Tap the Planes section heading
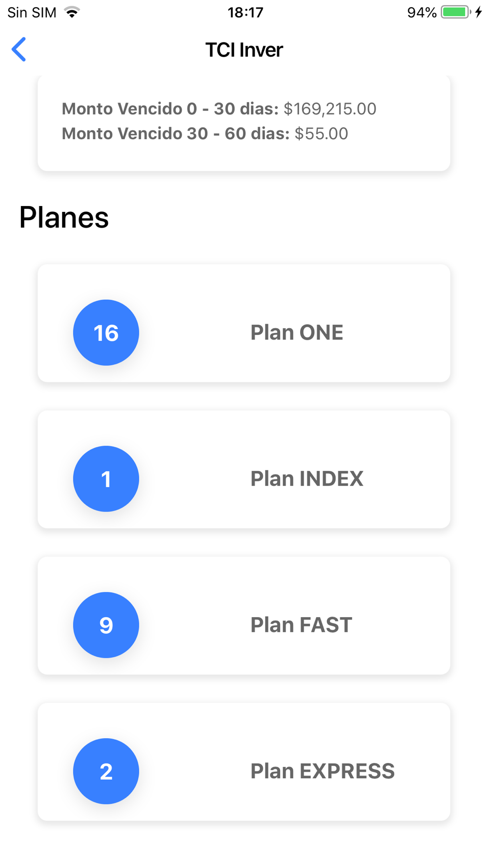488x868 pixels. (x=64, y=217)
